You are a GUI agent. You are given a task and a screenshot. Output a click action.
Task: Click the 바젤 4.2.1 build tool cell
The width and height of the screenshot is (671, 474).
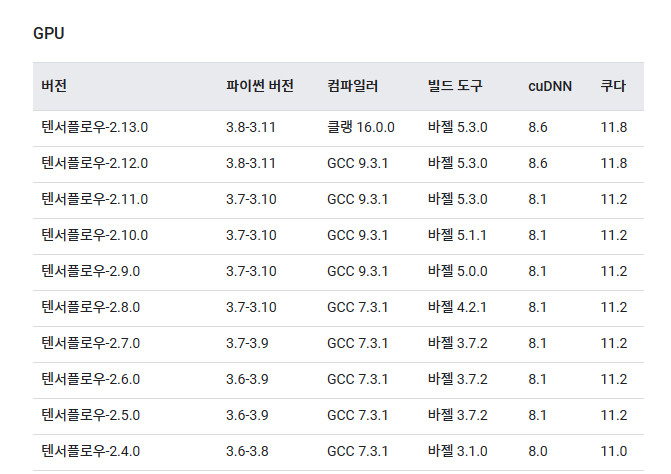[x=457, y=307]
